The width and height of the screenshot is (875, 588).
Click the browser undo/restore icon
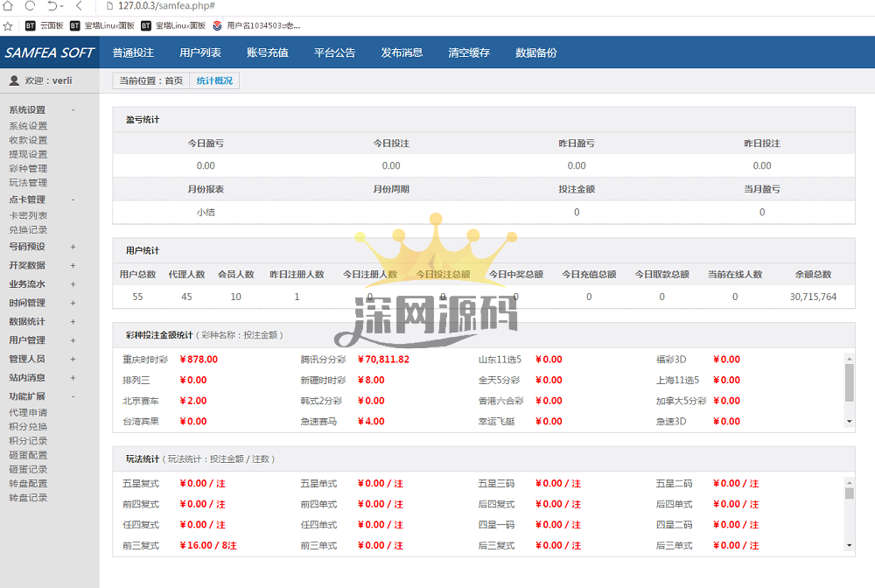[x=53, y=6]
